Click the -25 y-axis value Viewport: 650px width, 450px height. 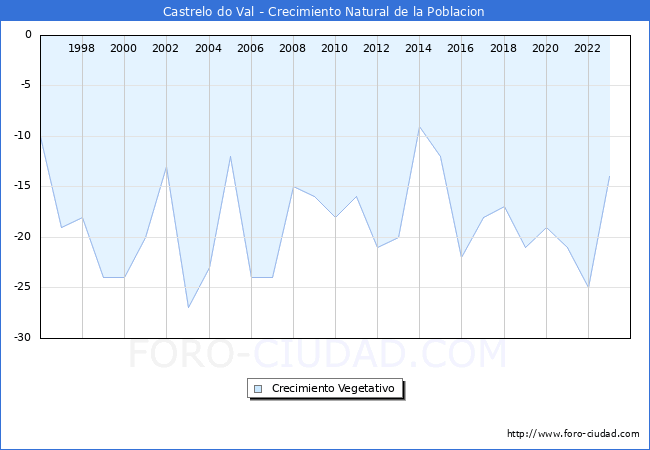[22, 287]
